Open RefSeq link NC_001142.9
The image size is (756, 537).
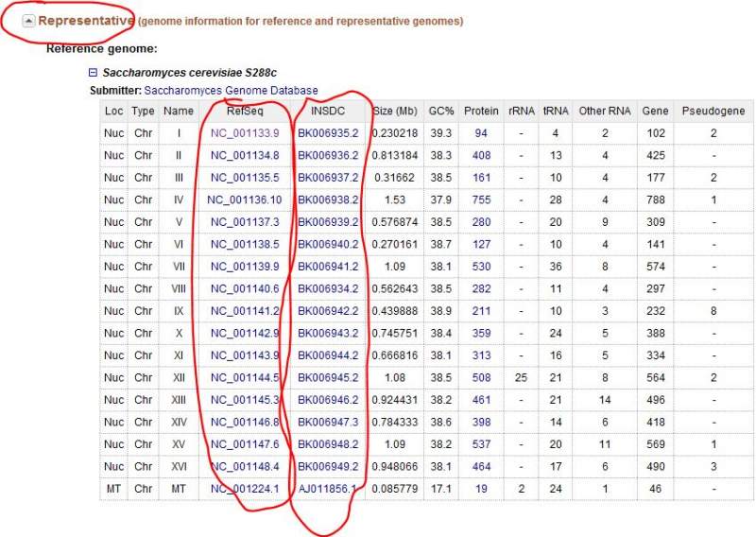[245, 333]
